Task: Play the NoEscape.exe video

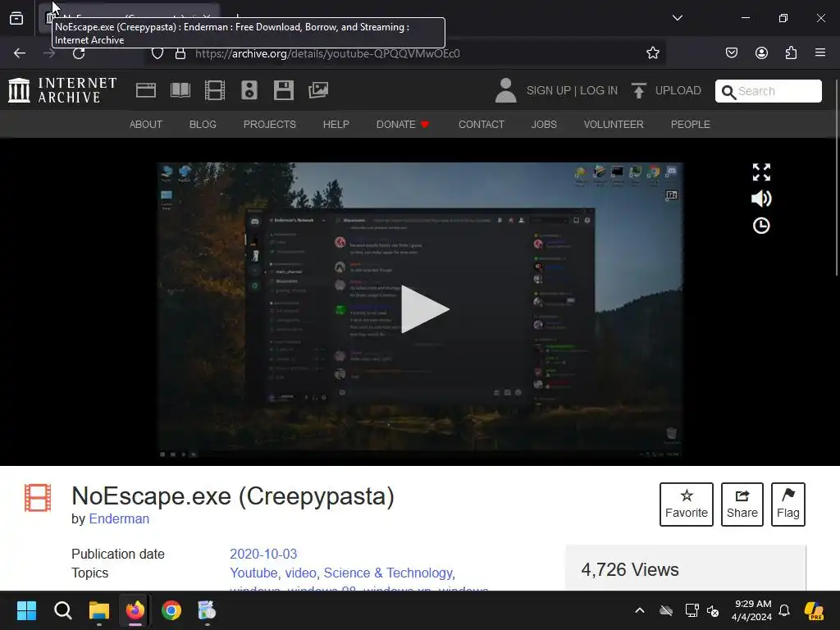Action: pos(424,309)
